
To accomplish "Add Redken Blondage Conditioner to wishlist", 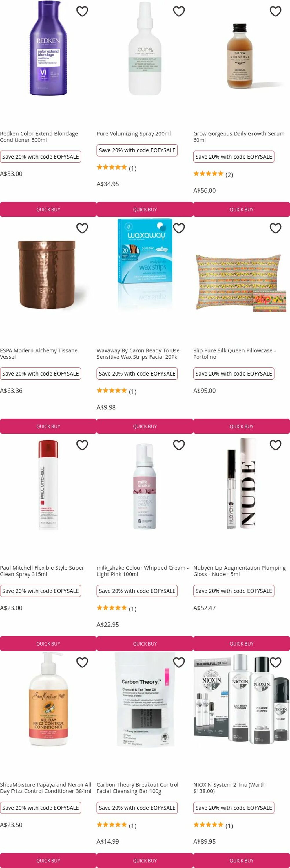I will point(82,11).
